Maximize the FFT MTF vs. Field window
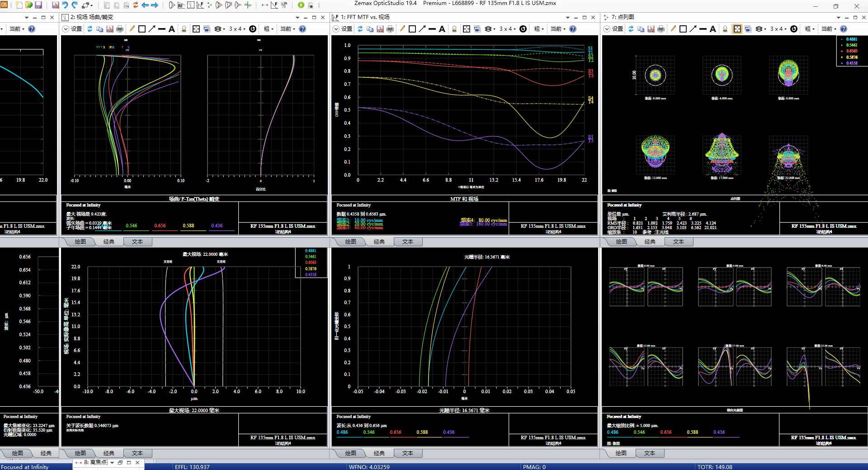This screenshot has width=868, height=470. [585, 17]
